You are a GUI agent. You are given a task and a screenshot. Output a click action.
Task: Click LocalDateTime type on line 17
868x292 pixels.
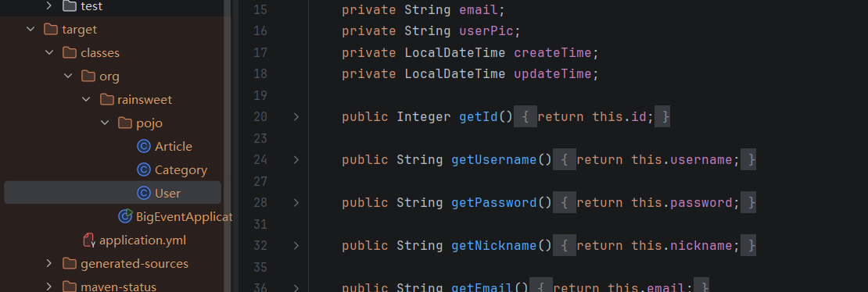click(455, 52)
